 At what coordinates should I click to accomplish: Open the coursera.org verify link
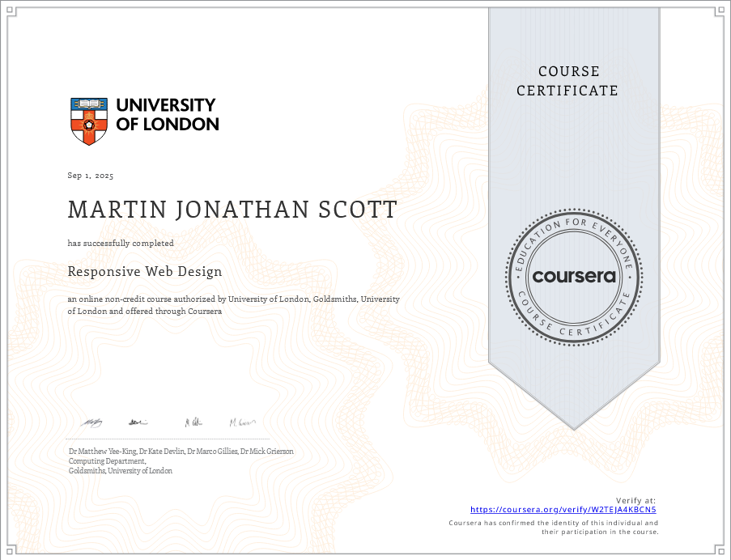(x=563, y=510)
